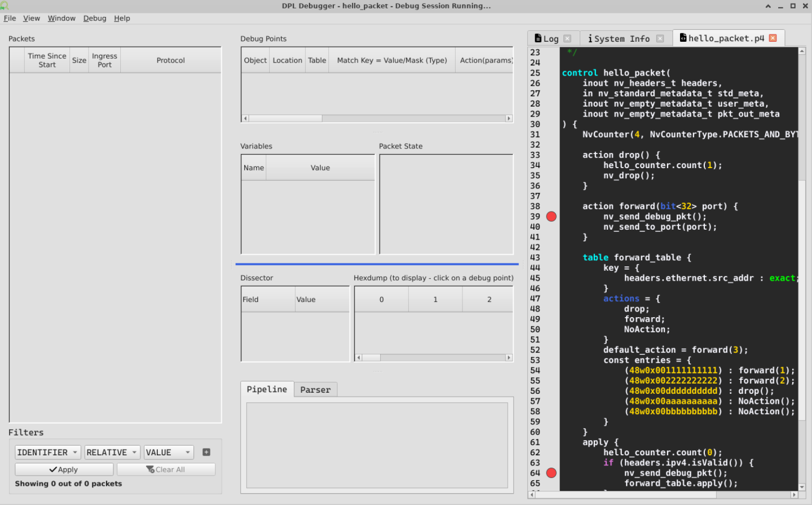This screenshot has height=505, width=812.
Task: Open the Debug menu
Action: click(95, 18)
